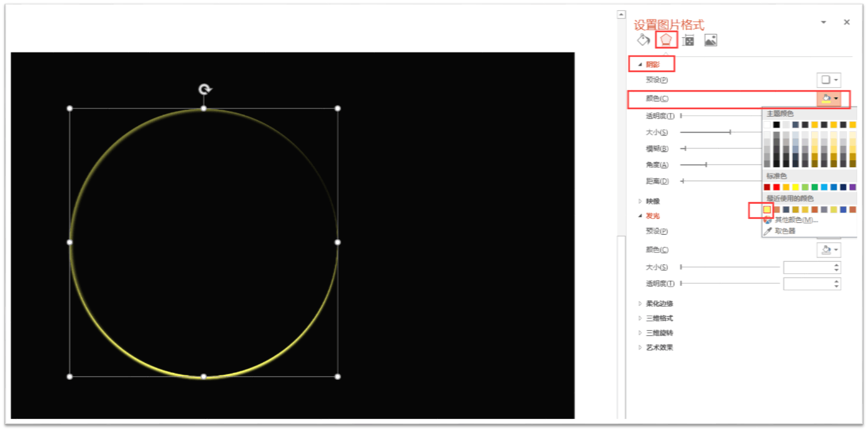This screenshot has width=868, height=431.
Task: Choose yellow from standard colors
Action: [x=795, y=187]
